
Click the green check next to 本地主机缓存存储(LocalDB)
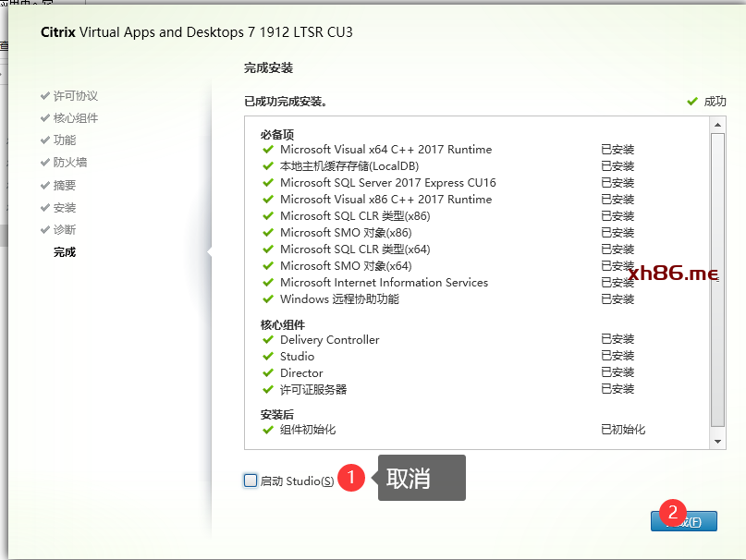click(268, 166)
